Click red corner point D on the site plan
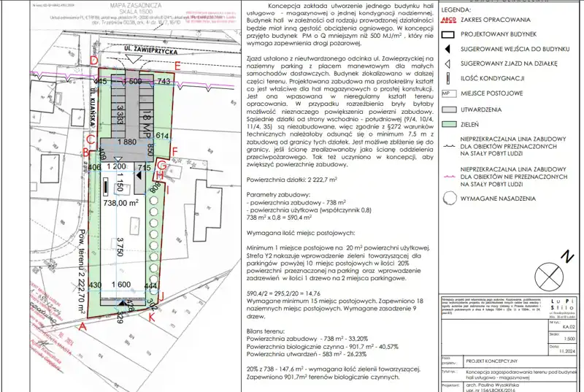 [x=93, y=61]
